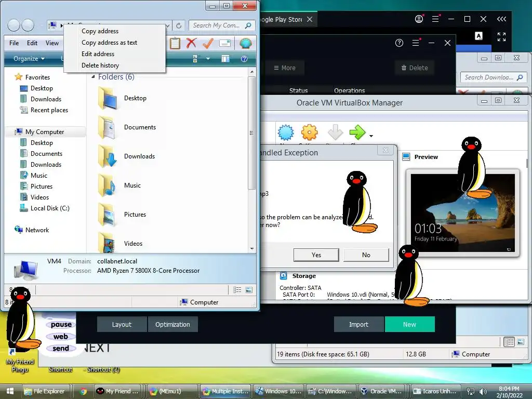Select Local Disk (C:) in sidebar
The image size is (532, 399).
[50, 208]
